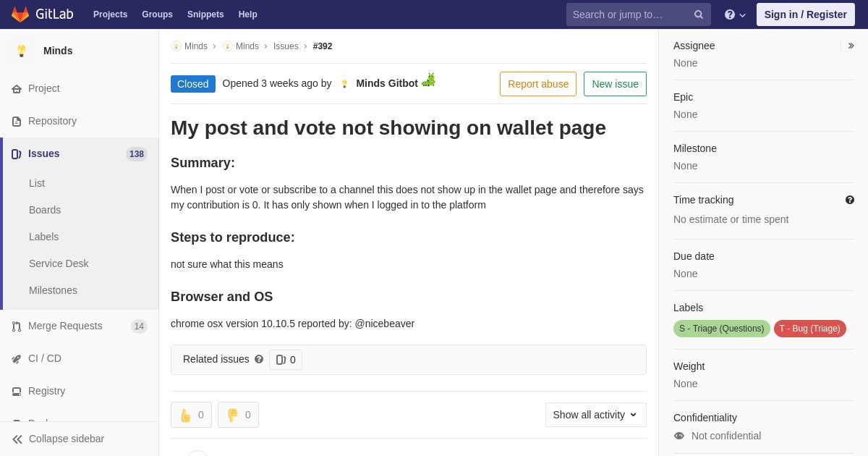Click the Related issues help icon
Viewport: 868px width, 456px height.
(x=259, y=359)
